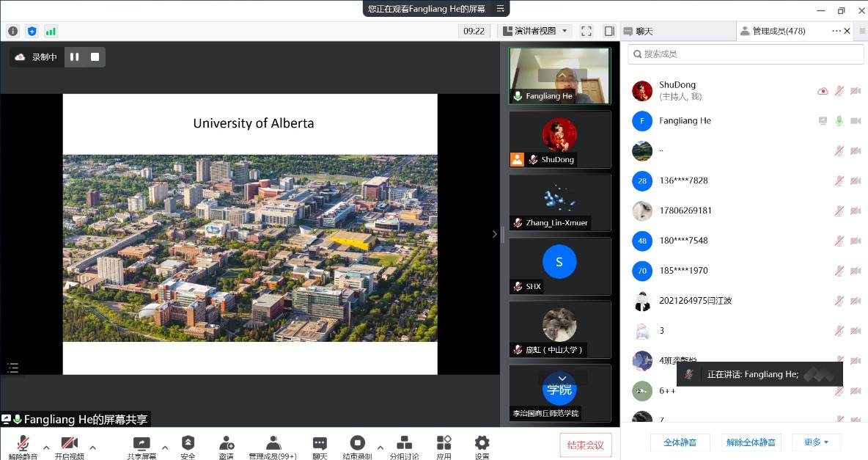The height and width of the screenshot is (460, 868).
Task: Turn on the camera with 开启视频
Action: coord(70,446)
